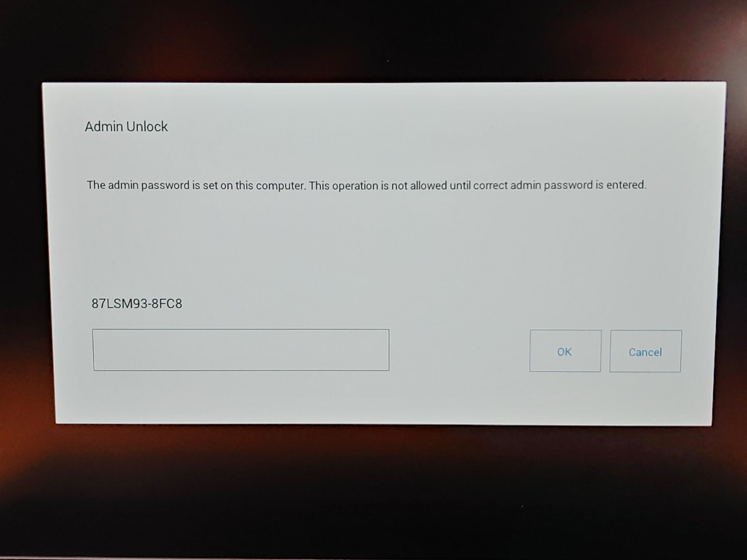Image resolution: width=747 pixels, height=560 pixels.
Task: Focus the admin password input field
Action: pyautogui.click(x=241, y=350)
